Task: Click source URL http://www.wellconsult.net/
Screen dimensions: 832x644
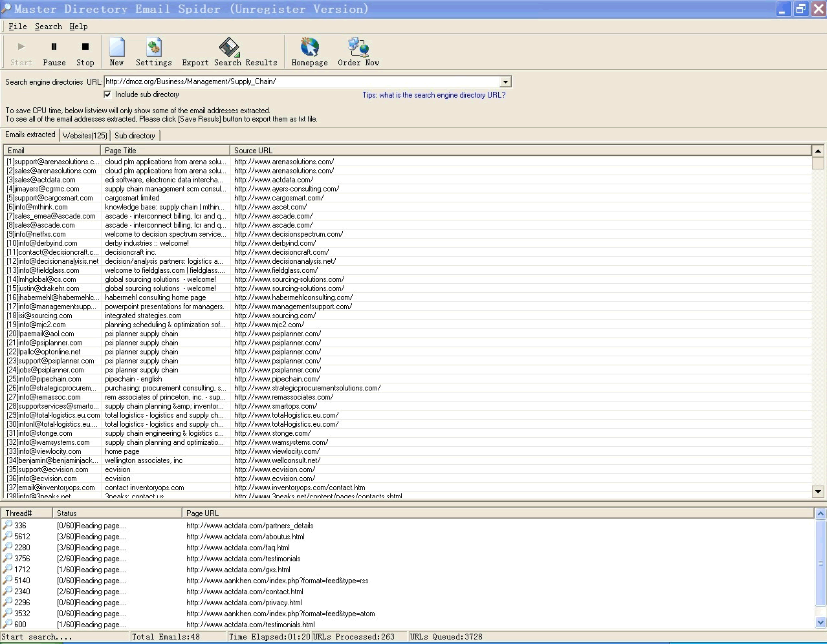Action: click(277, 460)
